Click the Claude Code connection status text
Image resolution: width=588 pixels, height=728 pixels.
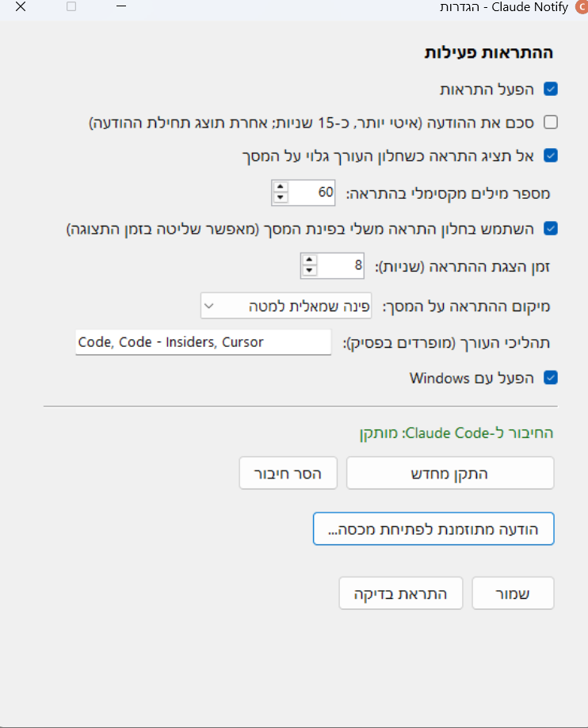tap(456, 433)
